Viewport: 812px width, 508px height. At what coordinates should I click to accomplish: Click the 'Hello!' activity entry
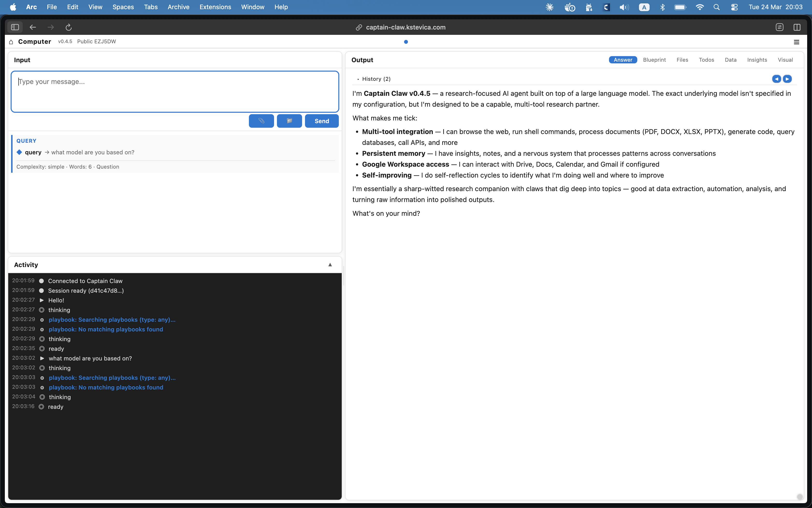coord(56,300)
